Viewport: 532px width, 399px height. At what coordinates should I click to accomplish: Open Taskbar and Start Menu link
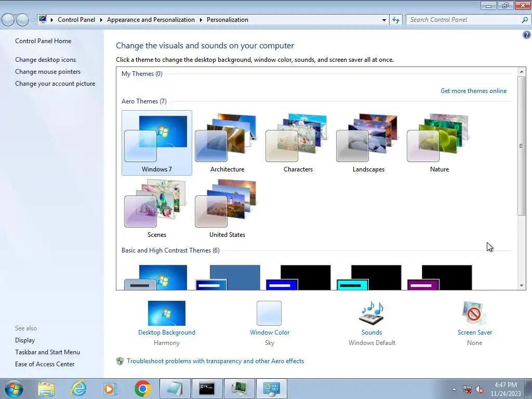47,352
